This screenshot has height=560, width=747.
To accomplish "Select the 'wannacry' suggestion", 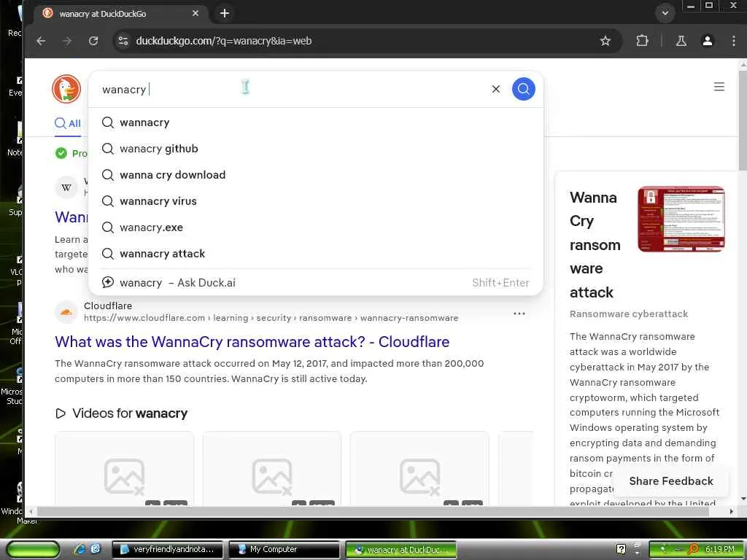I will [x=316, y=122].
